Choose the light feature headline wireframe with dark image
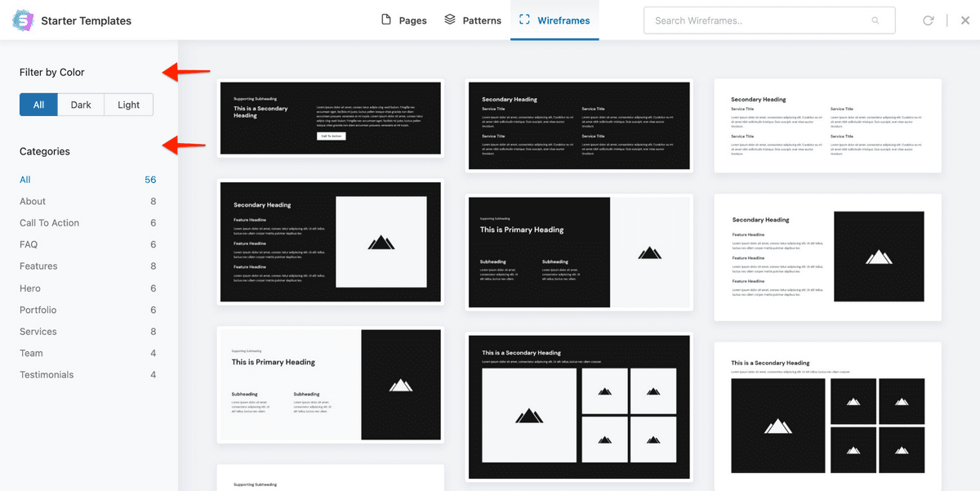This screenshot has height=491, width=980. pos(828,257)
